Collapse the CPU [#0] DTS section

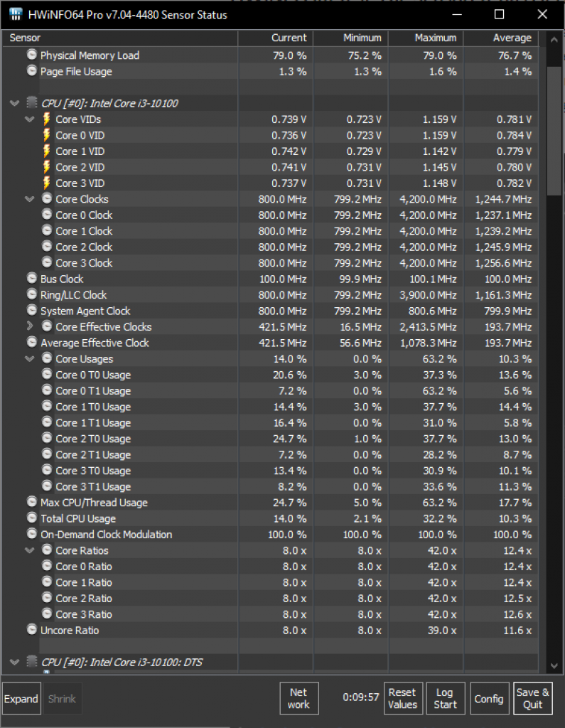14,662
